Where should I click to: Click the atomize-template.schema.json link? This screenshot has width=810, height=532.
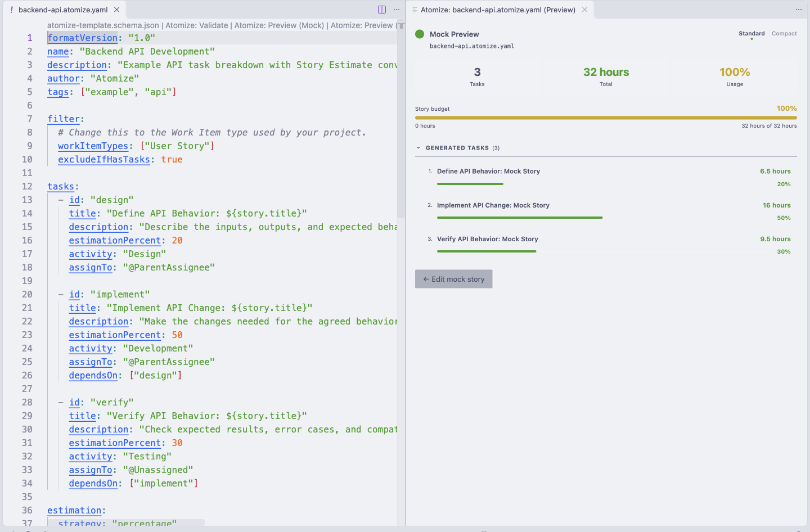pos(103,25)
